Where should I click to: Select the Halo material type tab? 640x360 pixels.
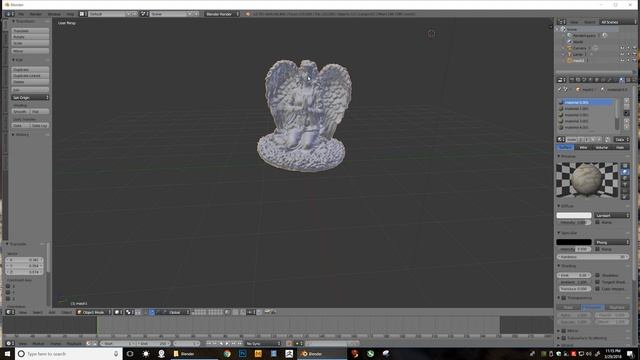tap(620, 147)
